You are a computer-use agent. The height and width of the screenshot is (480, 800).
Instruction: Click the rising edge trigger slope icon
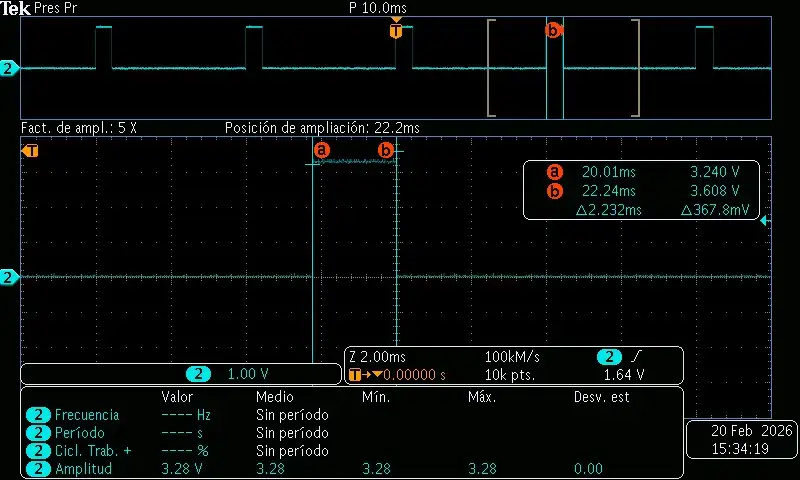pos(637,356)
